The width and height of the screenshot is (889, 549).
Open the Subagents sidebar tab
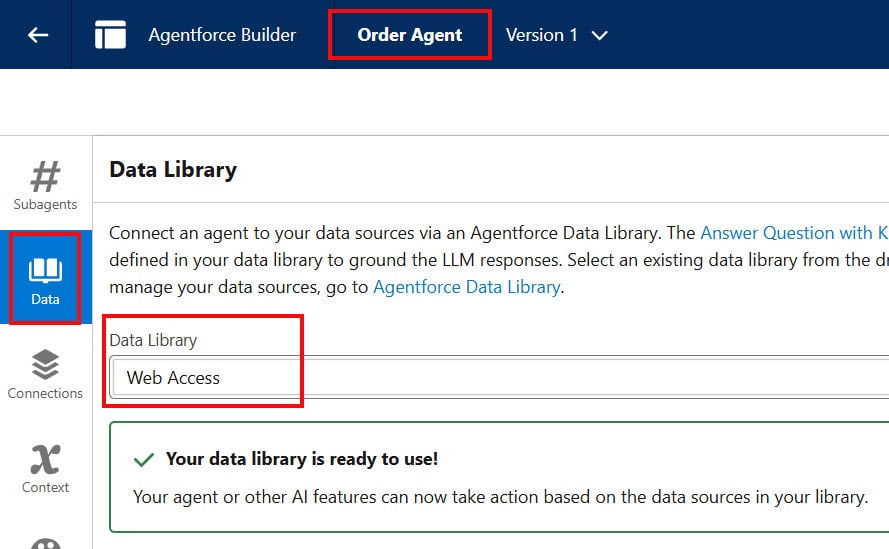(45, 185)
